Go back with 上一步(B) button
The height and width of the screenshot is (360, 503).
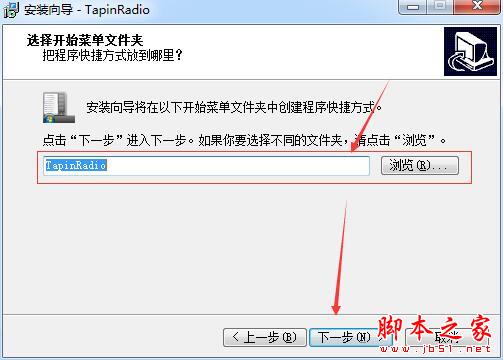tap(265, 337)
